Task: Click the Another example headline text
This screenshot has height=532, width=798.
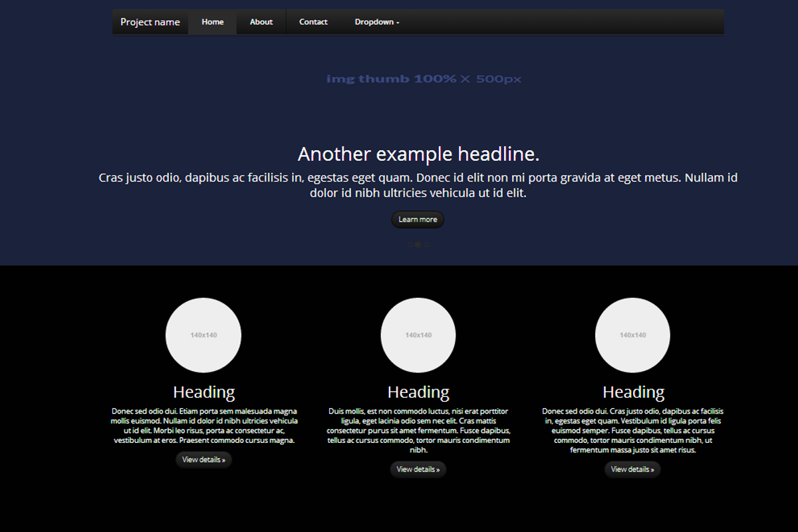Action: point(418,154)
